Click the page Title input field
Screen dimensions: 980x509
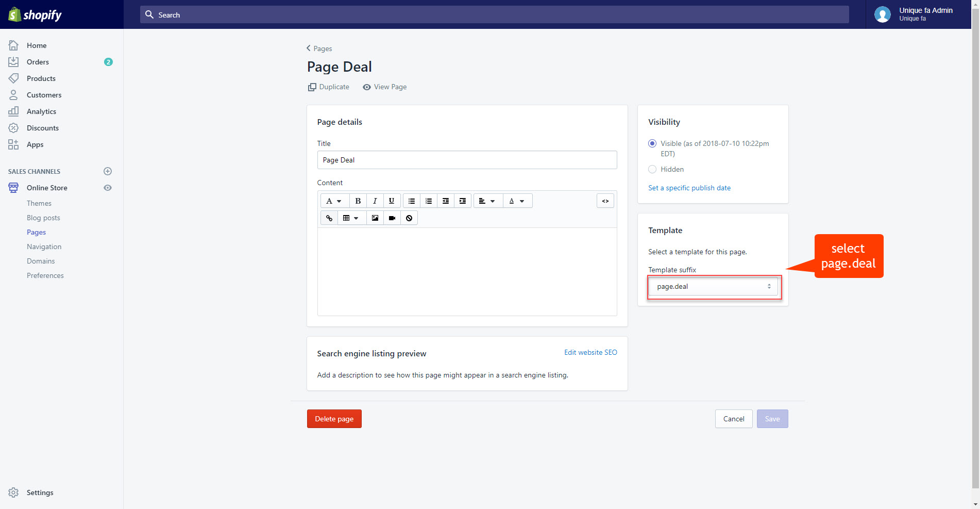click(467, 160)
